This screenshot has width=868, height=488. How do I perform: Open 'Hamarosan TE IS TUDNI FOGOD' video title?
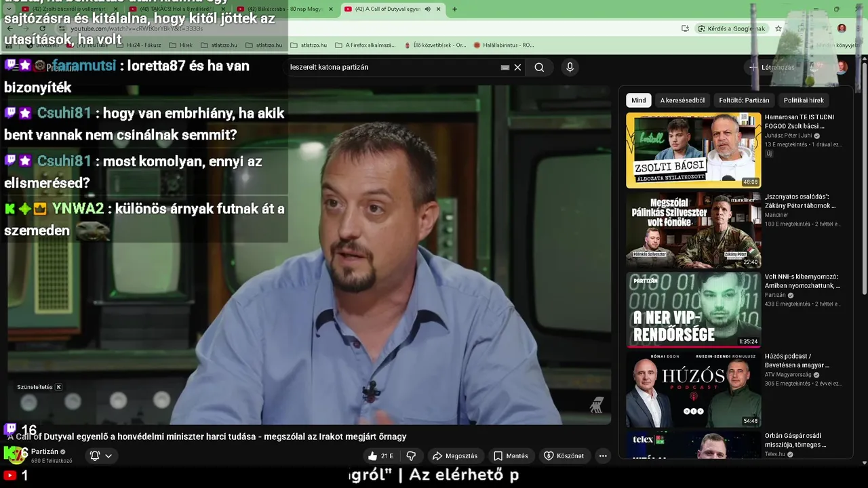pos(800,121)
